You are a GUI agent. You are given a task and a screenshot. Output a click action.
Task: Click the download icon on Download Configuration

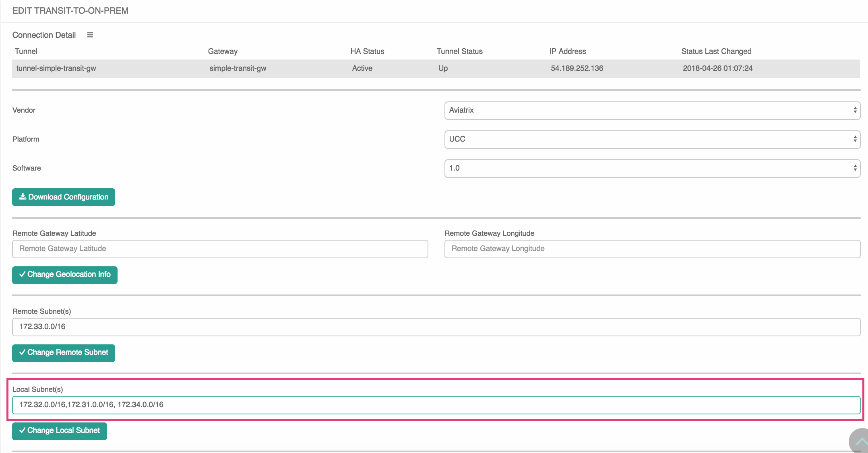coord(23,197)
